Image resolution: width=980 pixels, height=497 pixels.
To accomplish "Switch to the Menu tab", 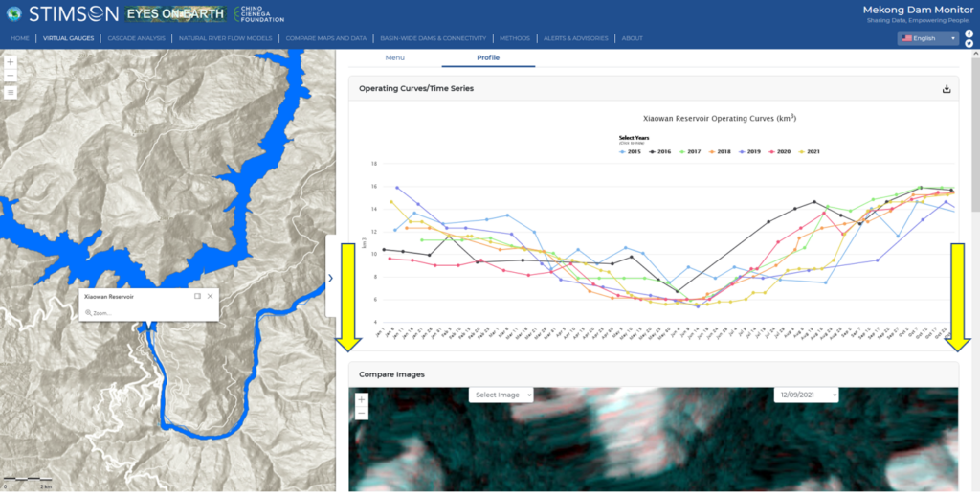I will click(394, 57).
